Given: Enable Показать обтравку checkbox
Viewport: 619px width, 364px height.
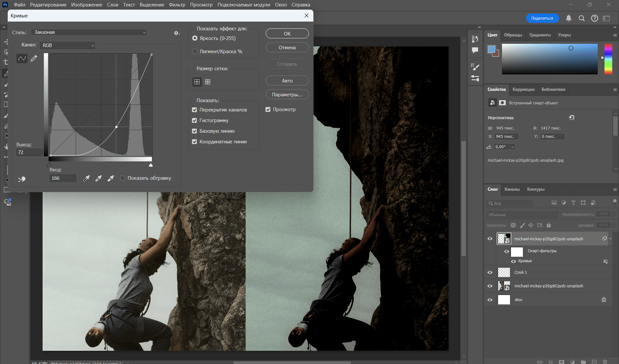Looking at the screenshot, I should [x=123, y=178].
